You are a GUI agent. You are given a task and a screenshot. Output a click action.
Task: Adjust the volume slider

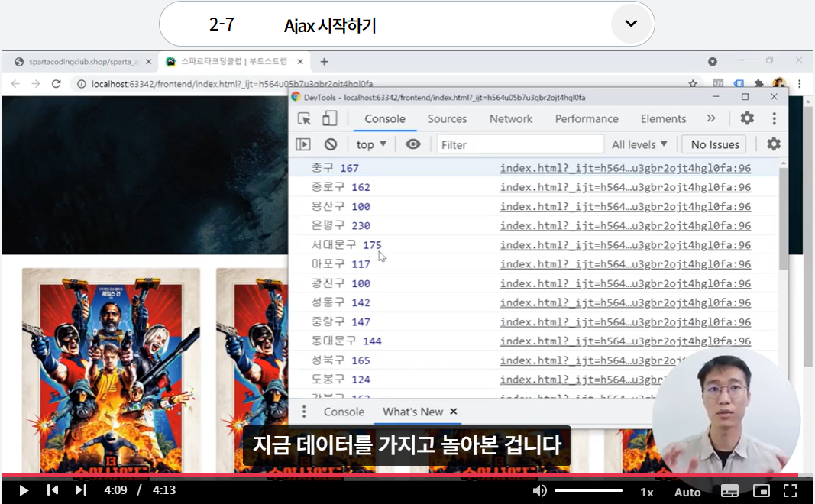[588, 490]
